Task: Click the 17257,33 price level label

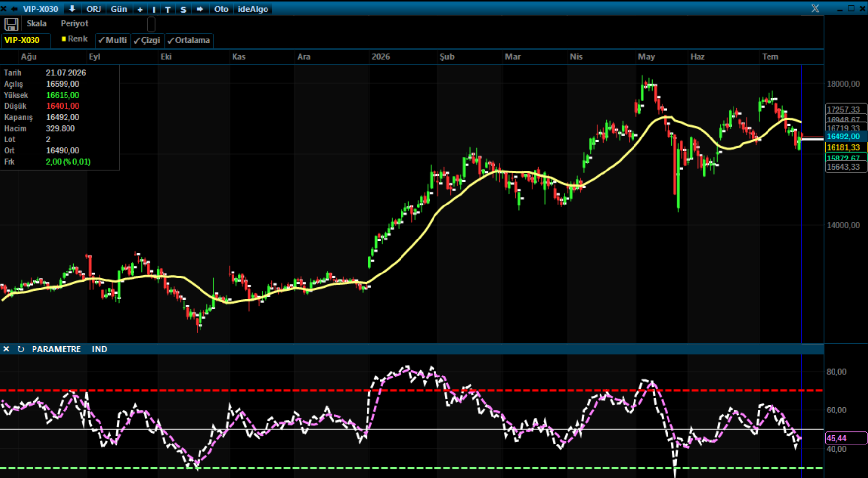Action: click(x=846, y=109)
